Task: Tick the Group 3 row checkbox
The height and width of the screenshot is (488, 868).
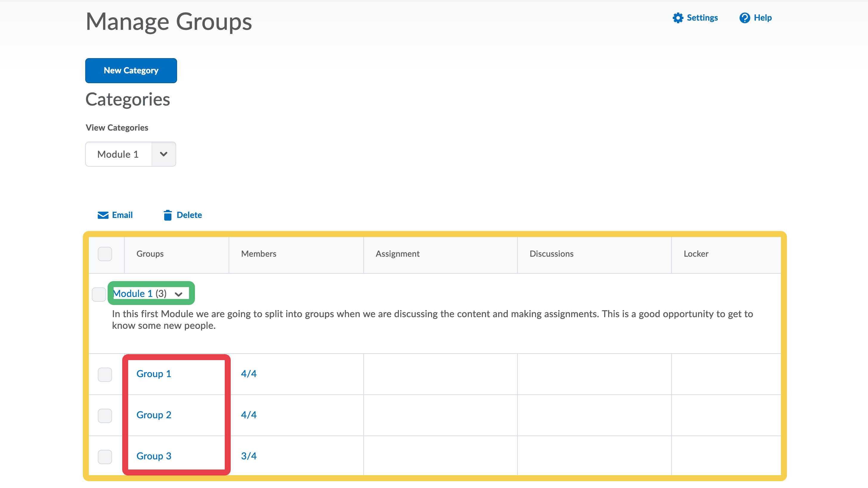Action: point(105,457)
